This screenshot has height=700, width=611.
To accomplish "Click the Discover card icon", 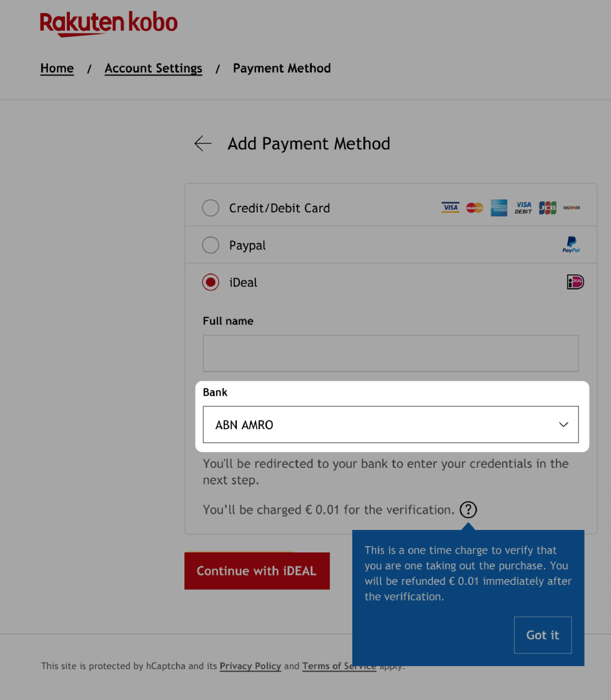I will click(571, 208).
